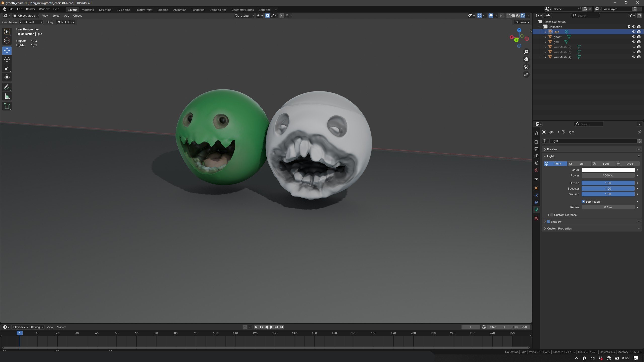Pin the properties editor context
The height and width of the screenshot is (362, 644).
(x=639, y=132)
